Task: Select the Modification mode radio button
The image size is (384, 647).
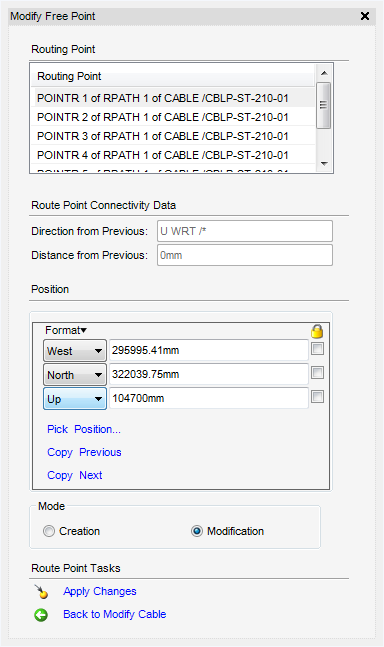Action: pyautogui.click(x=197, y=531)
